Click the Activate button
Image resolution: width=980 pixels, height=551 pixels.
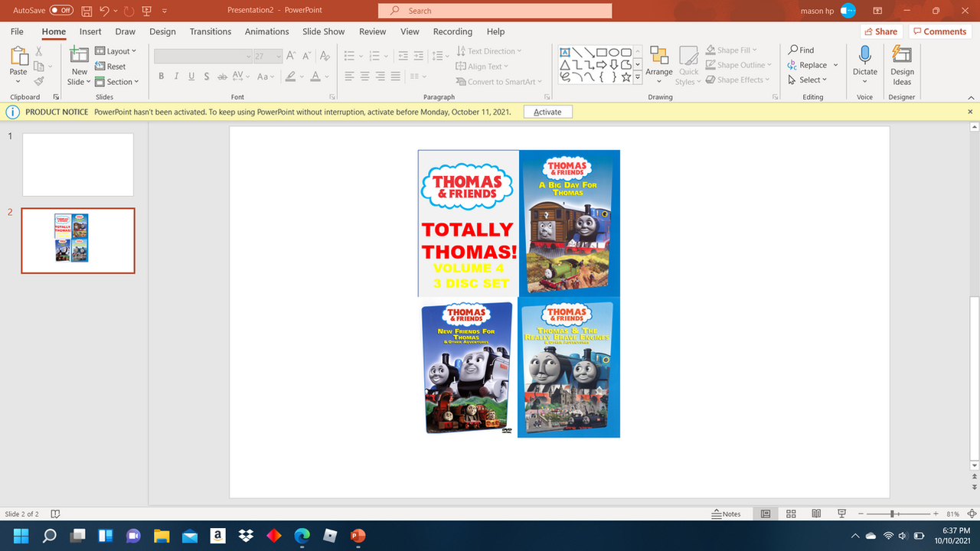547,112
